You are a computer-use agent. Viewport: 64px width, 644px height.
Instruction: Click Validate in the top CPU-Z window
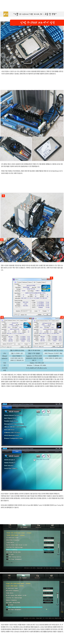tap(40, 314)
